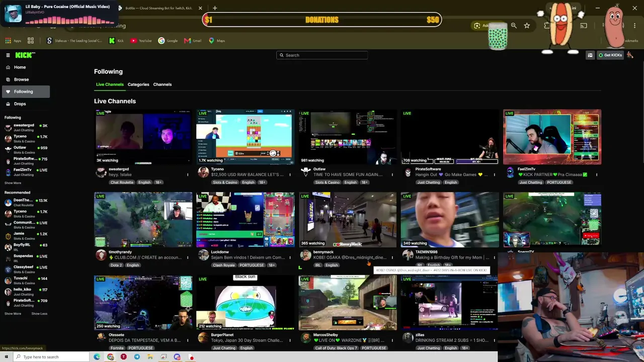Screen dimensions: 644x362
Task: Open Chrome's three-dot menu
Action: [635, 26]
